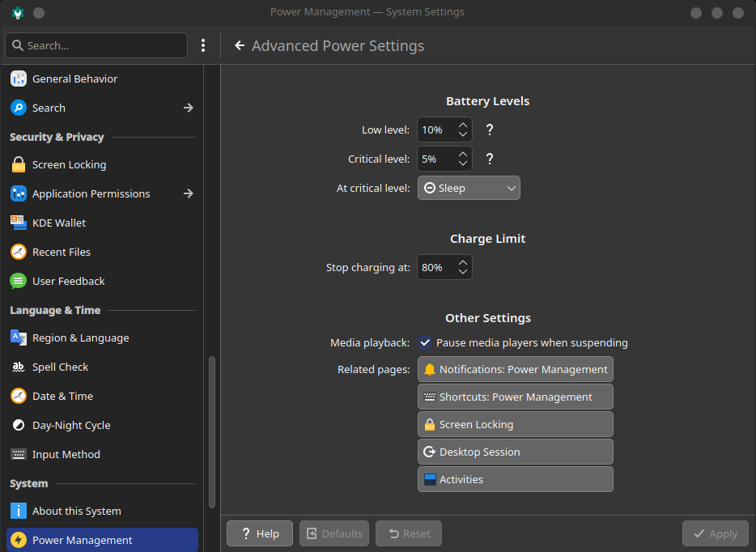Click the Notifications: Power Management button
Viewport: 756px width, 552px height.
515,369
